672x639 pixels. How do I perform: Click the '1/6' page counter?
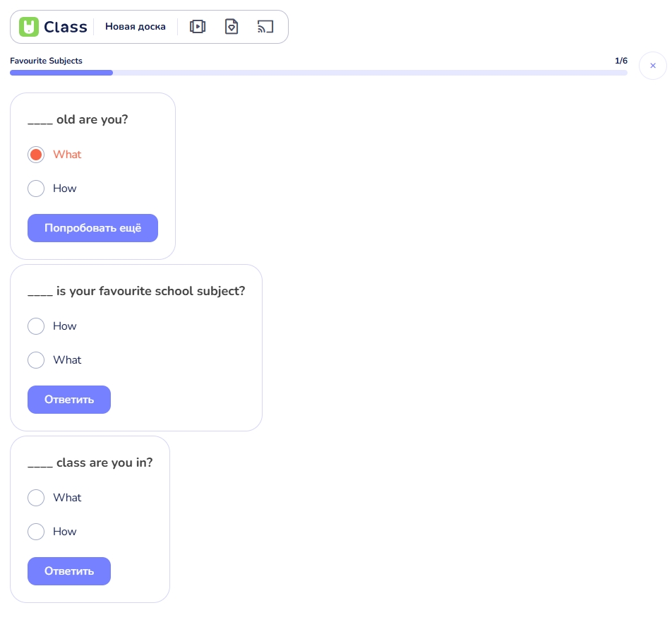(620, 61)
